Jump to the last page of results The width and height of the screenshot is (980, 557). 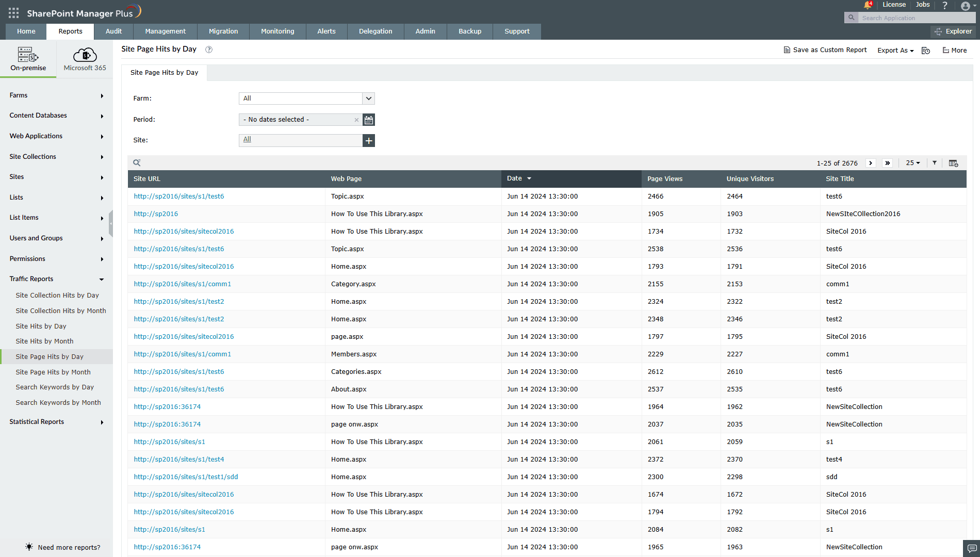point(887,163)
